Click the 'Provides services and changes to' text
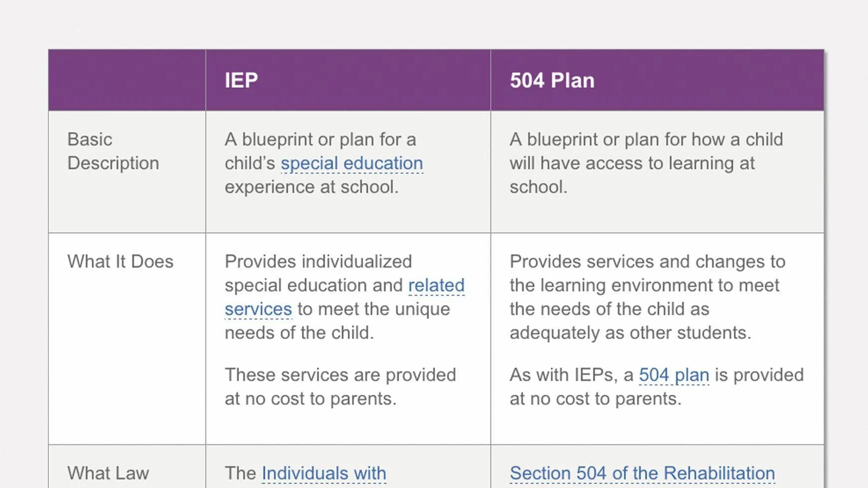 tap(648, 262)
